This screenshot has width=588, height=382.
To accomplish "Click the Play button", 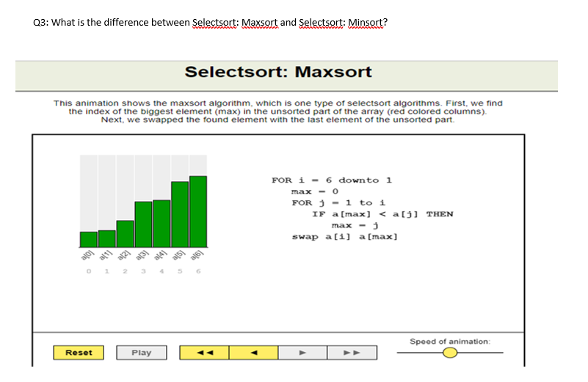I will [142, 353].
